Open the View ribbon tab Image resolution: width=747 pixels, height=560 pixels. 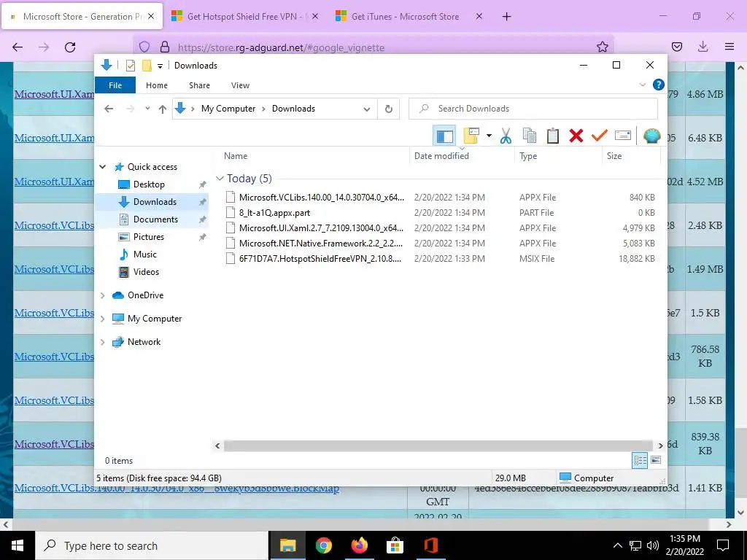coord(240,85)
